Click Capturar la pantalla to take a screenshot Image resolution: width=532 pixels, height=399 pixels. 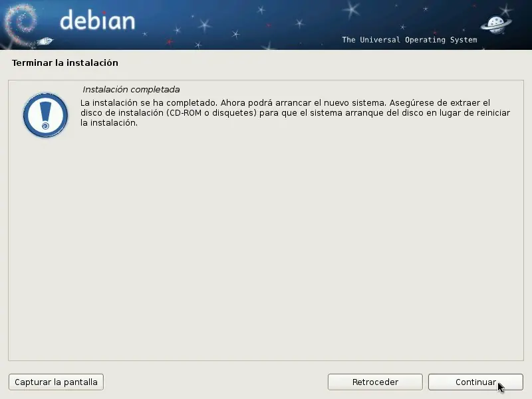click(x=56, y=382)
